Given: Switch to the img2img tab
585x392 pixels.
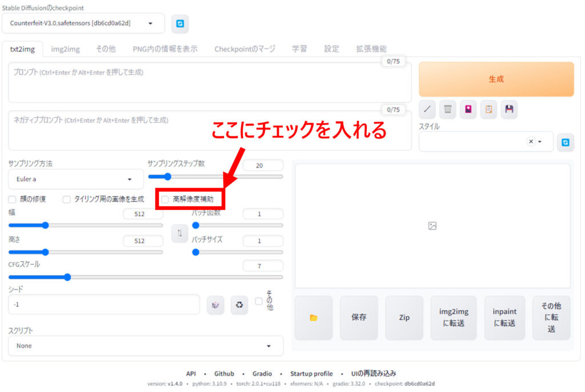Looking at the screenshot, I should pyautogui.click(x=65, y=49).
